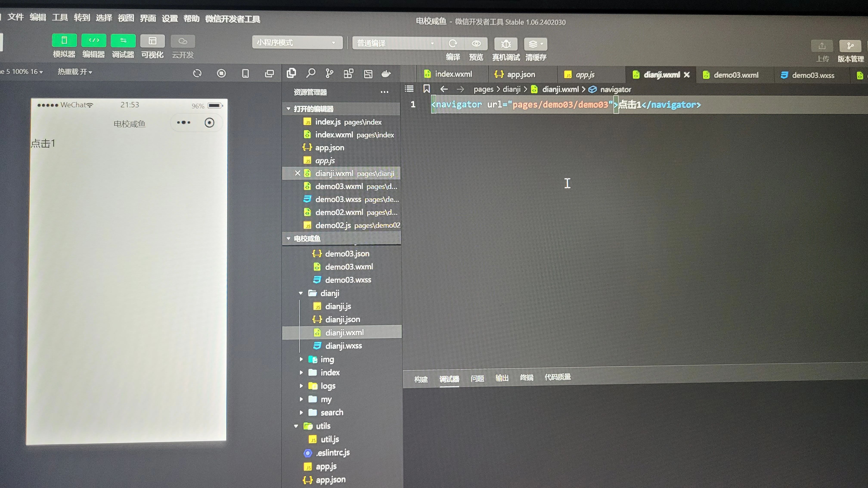Expand the my folder
Screen dimensions: 868x488
(301, 399)
